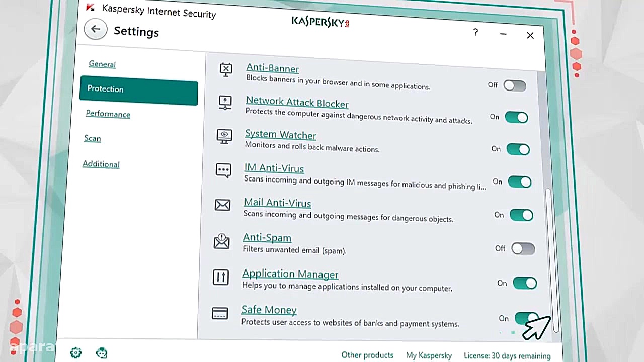Image resolution: width=644 pixels, height=362 pixels.
Task: Click 'Protects the computer against dangerous network' text
Action: (359, 116)
